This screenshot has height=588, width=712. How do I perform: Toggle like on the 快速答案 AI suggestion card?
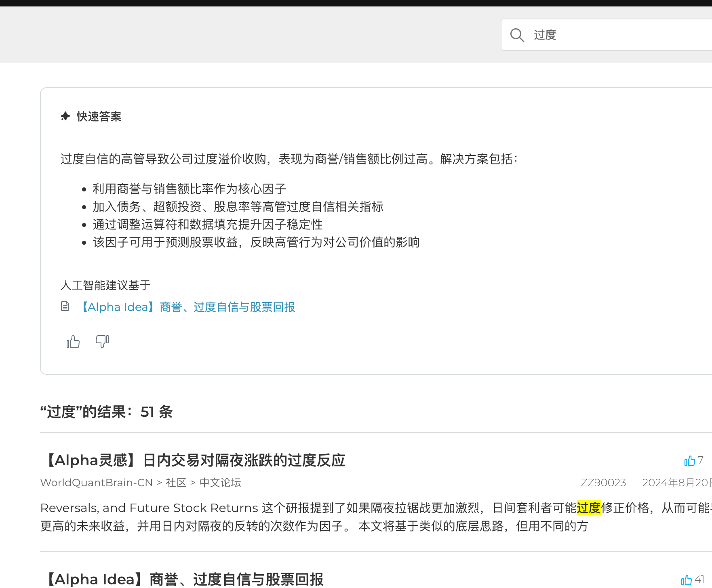(x=73, y=341)
